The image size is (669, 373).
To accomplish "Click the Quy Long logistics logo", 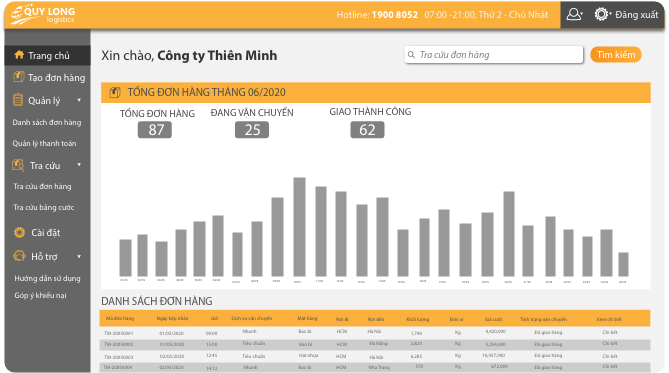I will [43, 15].
